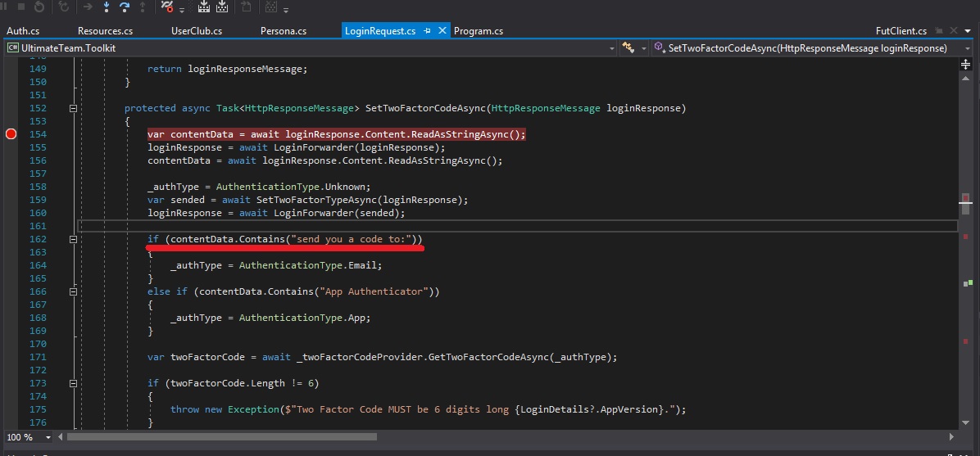Click "LoginForwarder(loginResponse)" on line 155
Viewport: 980px width, 456px height.
tap(359, 147)
